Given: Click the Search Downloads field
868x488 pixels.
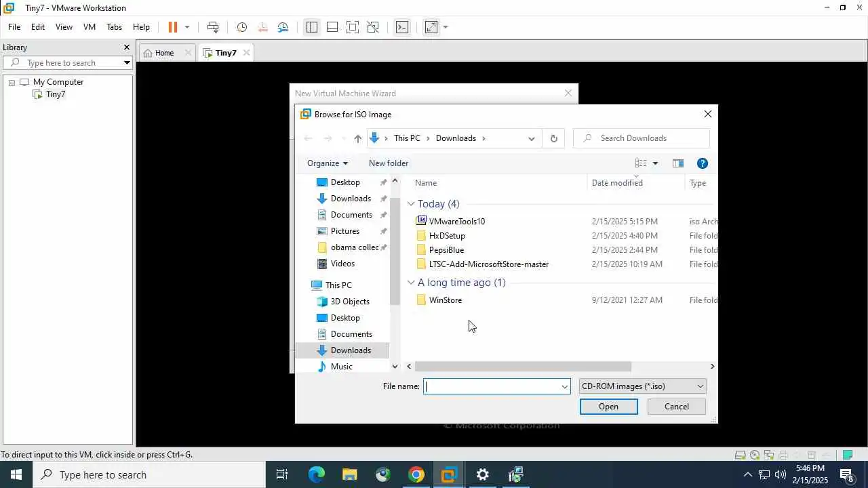Looking at the screenshot, I should (642, 138).
